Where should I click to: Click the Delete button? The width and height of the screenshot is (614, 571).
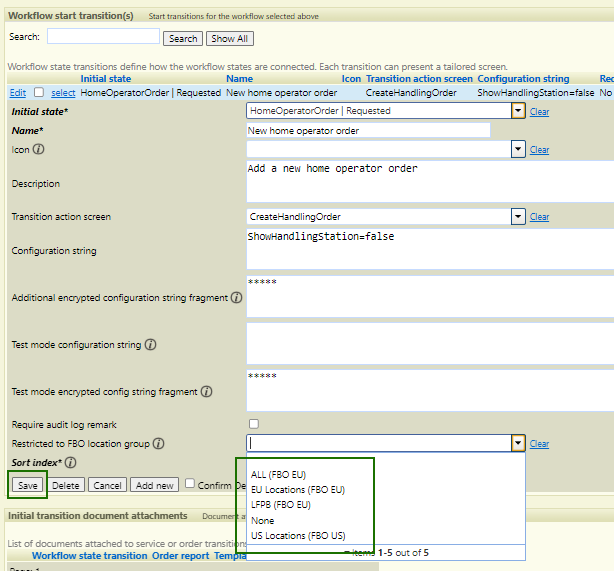tap(66, 485)
